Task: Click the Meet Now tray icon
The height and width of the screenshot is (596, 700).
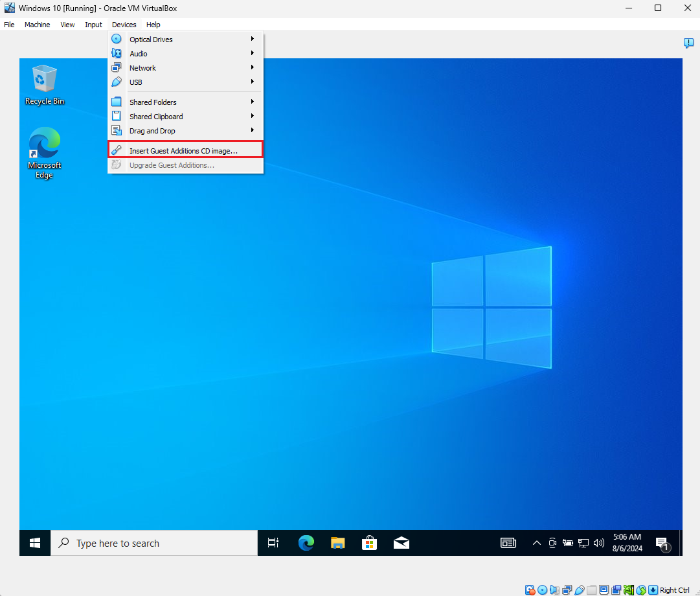Action: coord(552,543)
